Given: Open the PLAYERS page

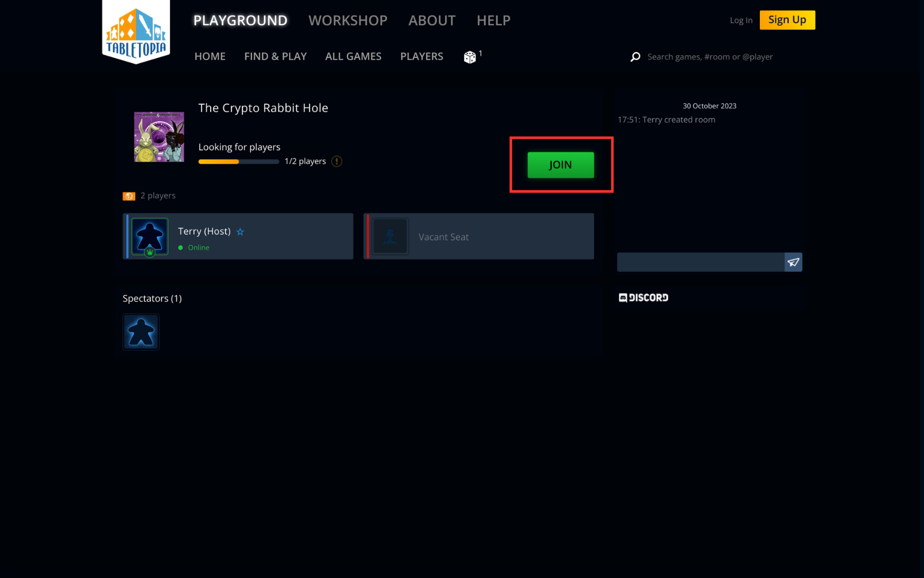Looking at the screenshot, I should click(421, 56).
